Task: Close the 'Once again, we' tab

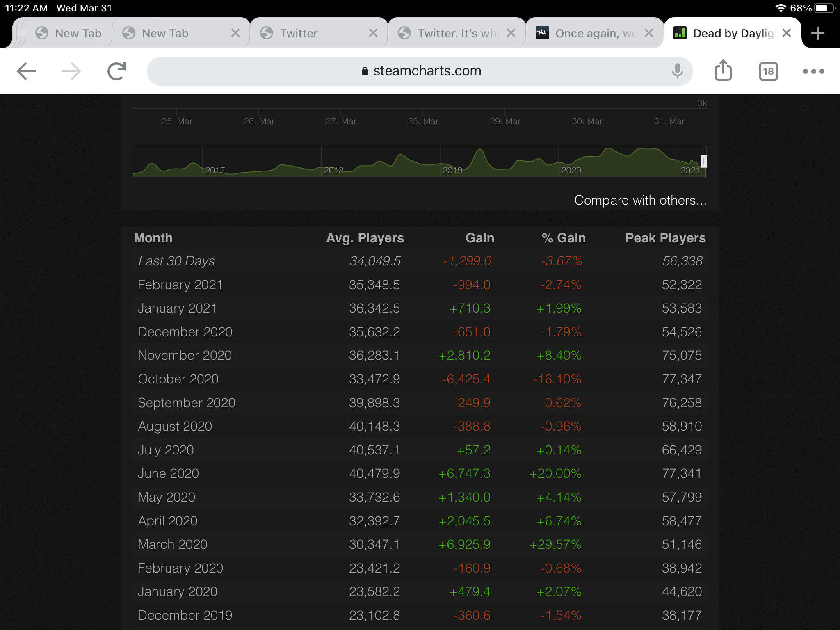Action: pyautogui.click(x=648, y=33)
